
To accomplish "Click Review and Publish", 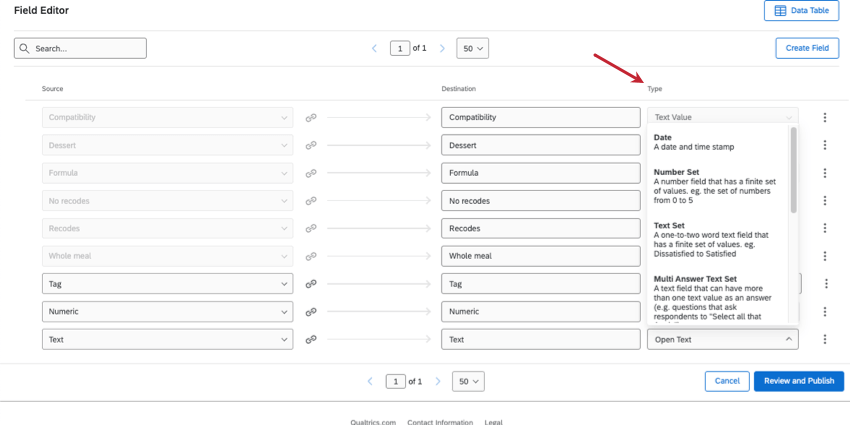I will coord(798,381).
